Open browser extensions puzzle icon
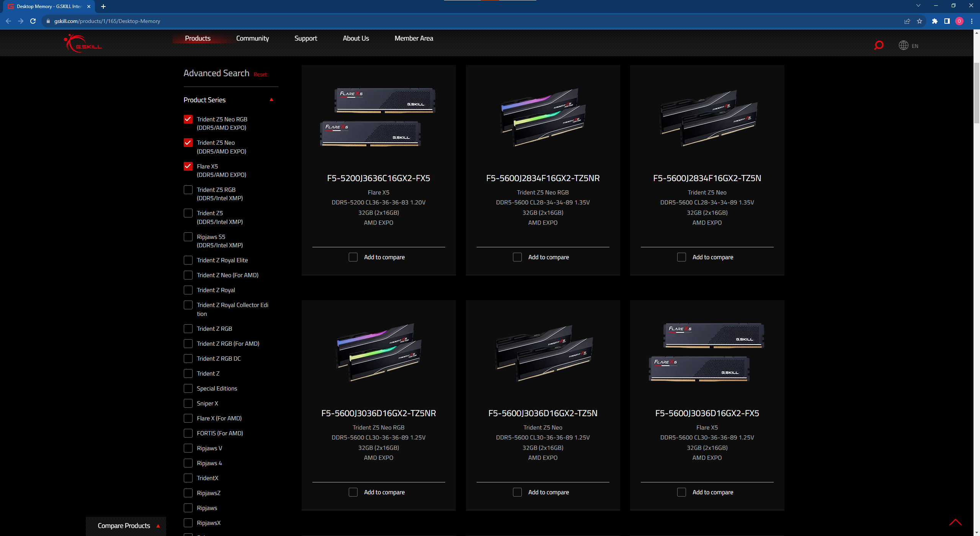This screenshot has height=536, width=980. [935, 21]
